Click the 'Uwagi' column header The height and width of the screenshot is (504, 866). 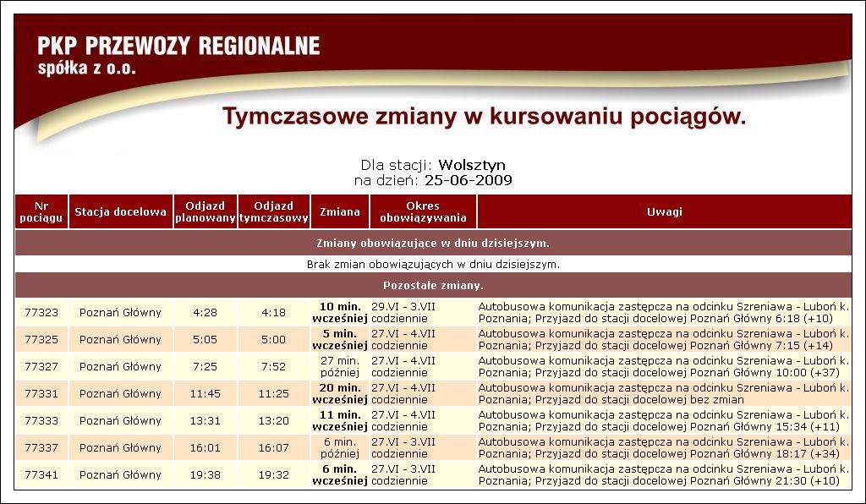(665, 211)
